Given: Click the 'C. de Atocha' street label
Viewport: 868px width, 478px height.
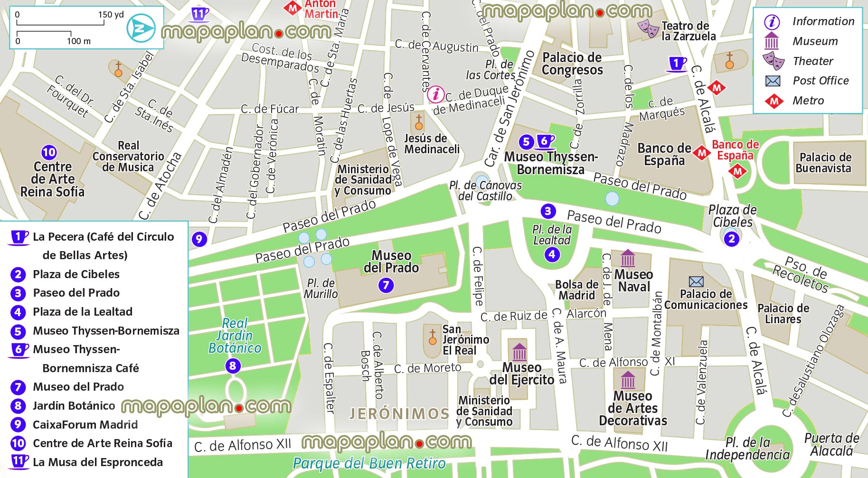Looking at the screenshot, I should pyautogui.click(x=160, y=186).
